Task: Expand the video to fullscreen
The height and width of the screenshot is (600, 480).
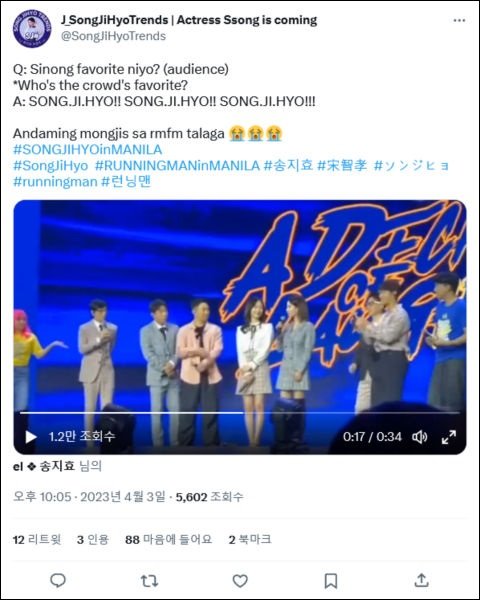Action: pyautogui.click(x=449, y=437)
